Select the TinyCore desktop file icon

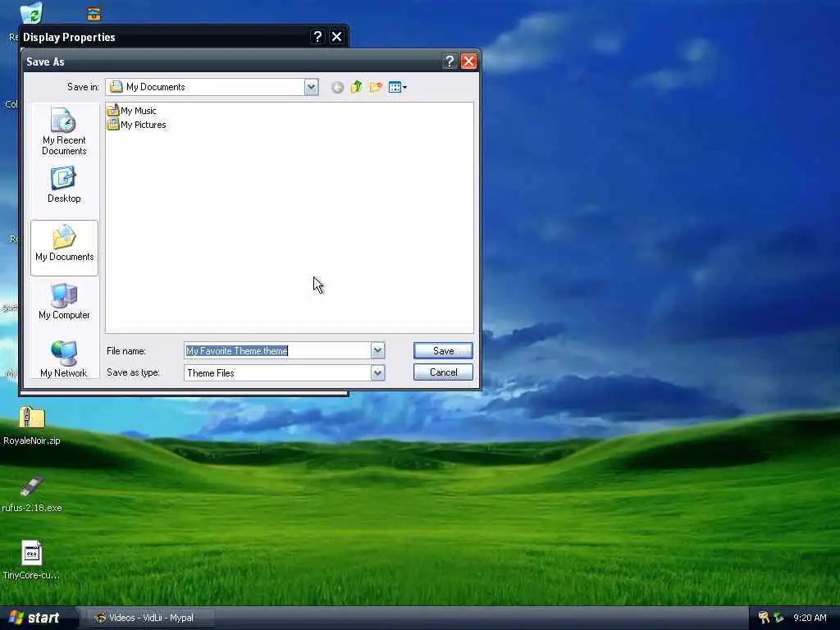click(32, 560)
